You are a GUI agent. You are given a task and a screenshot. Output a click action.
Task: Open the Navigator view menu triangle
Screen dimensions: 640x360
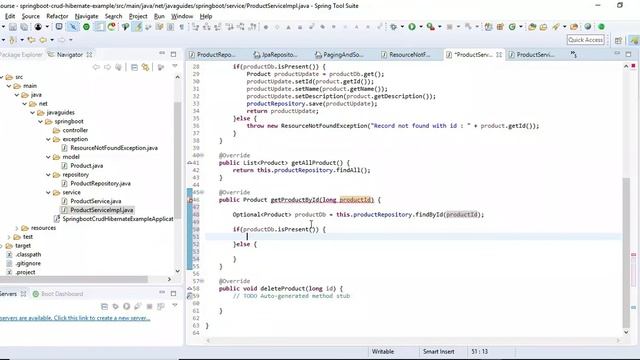[x=175, y=67]
